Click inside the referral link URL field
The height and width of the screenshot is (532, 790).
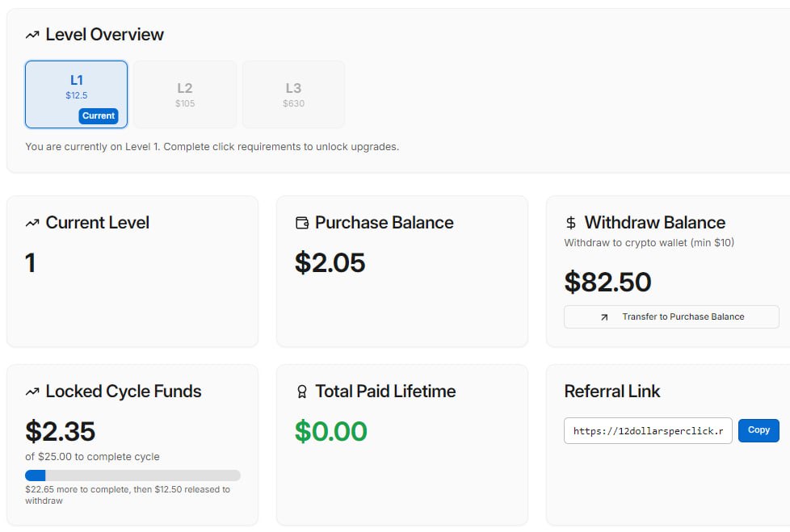click(x=648, y=431)
